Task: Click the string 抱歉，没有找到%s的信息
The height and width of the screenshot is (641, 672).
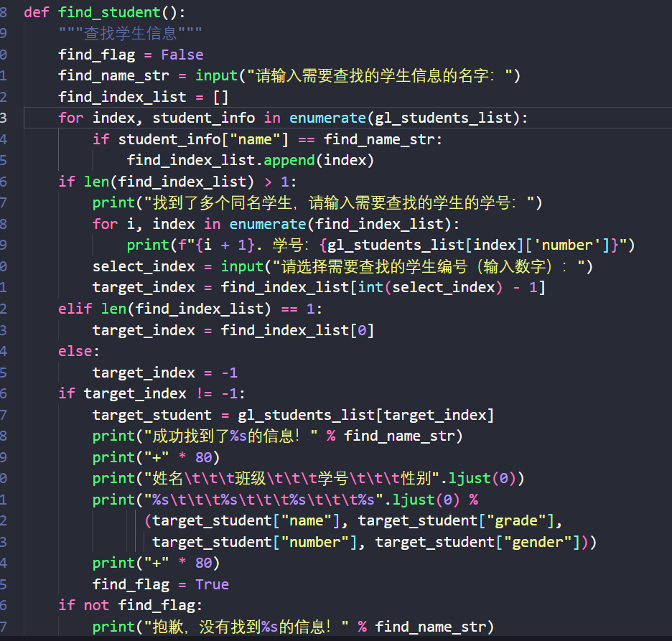Action: pos(246,627)
